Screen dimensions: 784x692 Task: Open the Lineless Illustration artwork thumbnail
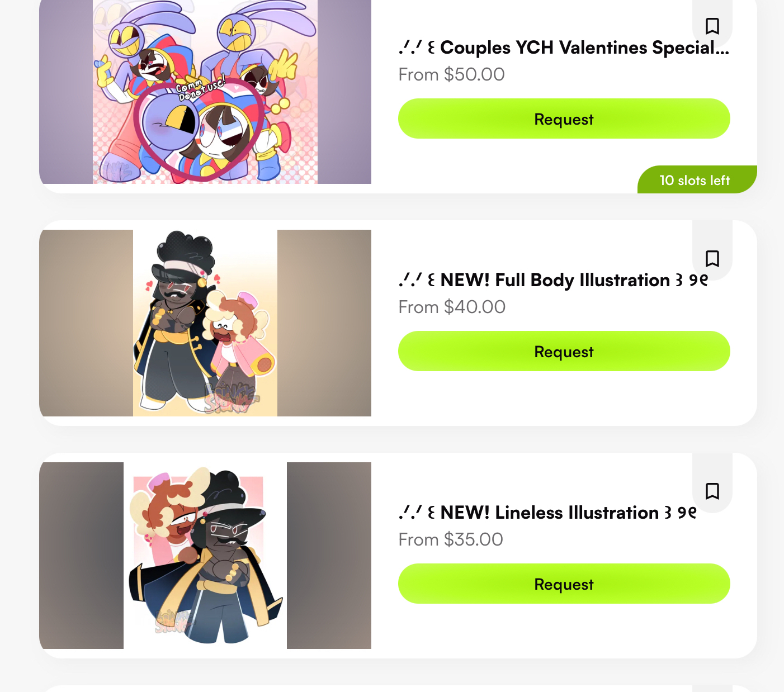coord(205,556)
